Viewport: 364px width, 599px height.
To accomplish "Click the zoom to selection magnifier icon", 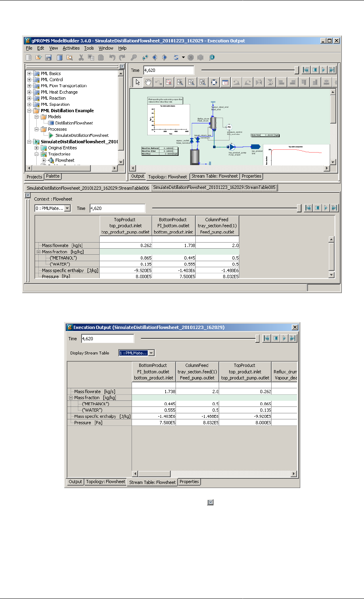I will click(203, 82).
